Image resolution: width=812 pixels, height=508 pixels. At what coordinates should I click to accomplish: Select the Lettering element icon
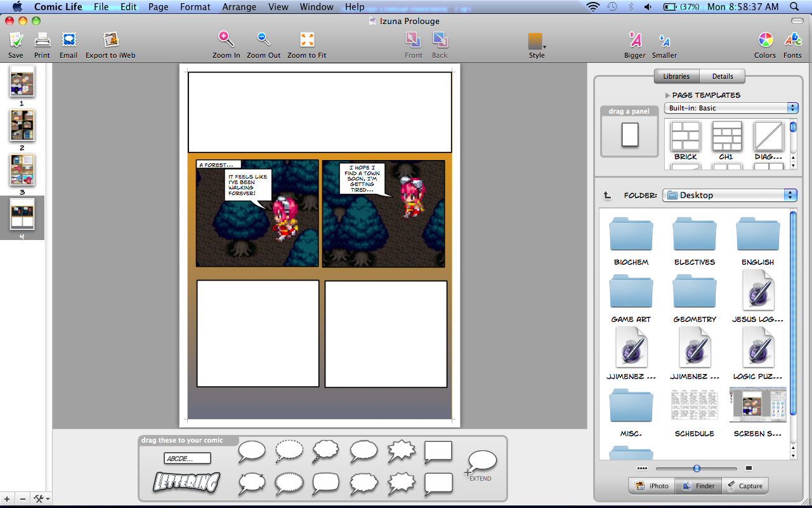(x=187, y=483)
